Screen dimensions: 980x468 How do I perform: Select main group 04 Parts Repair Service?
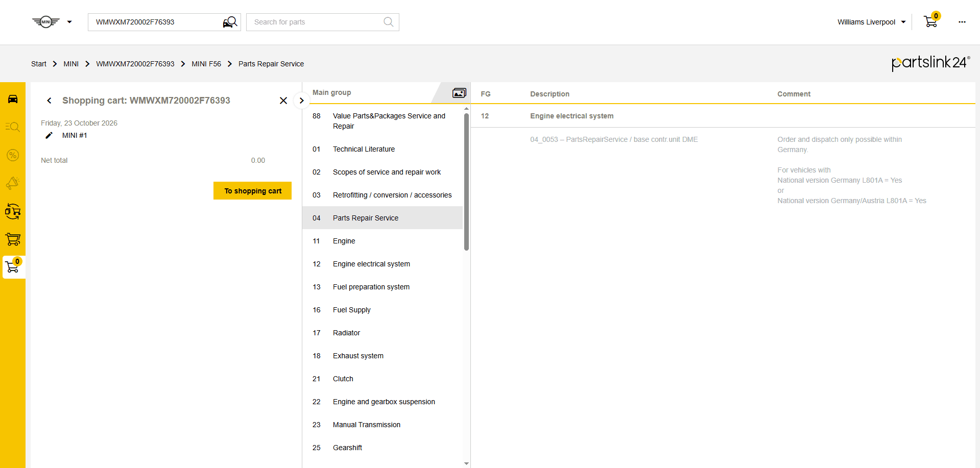[x=383, y=218]
